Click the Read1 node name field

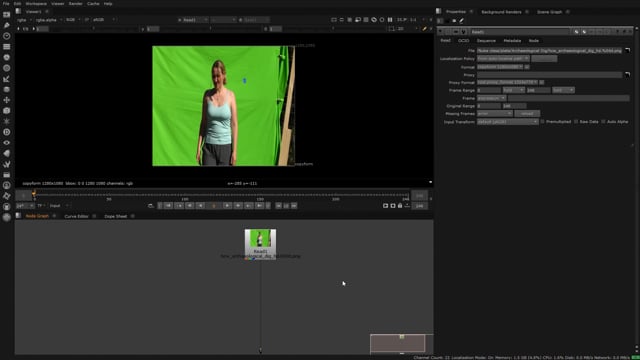[x=520, y=32]
